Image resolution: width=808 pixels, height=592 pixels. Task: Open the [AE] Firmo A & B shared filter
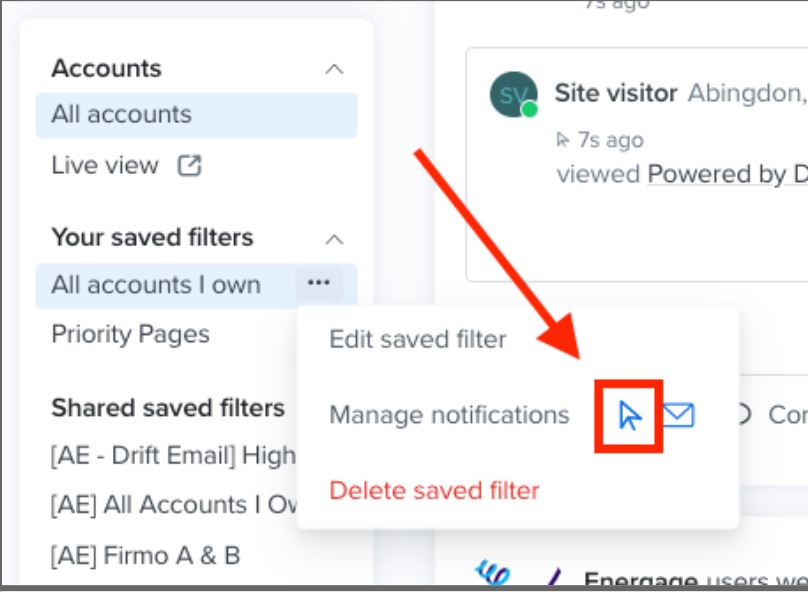[x=145, y=556]
